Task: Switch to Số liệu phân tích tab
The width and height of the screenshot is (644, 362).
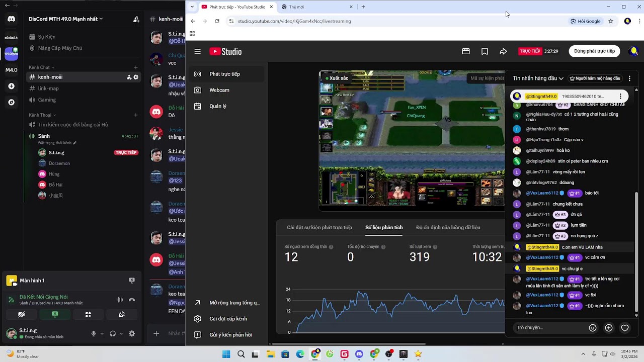Action: point(384,228)
